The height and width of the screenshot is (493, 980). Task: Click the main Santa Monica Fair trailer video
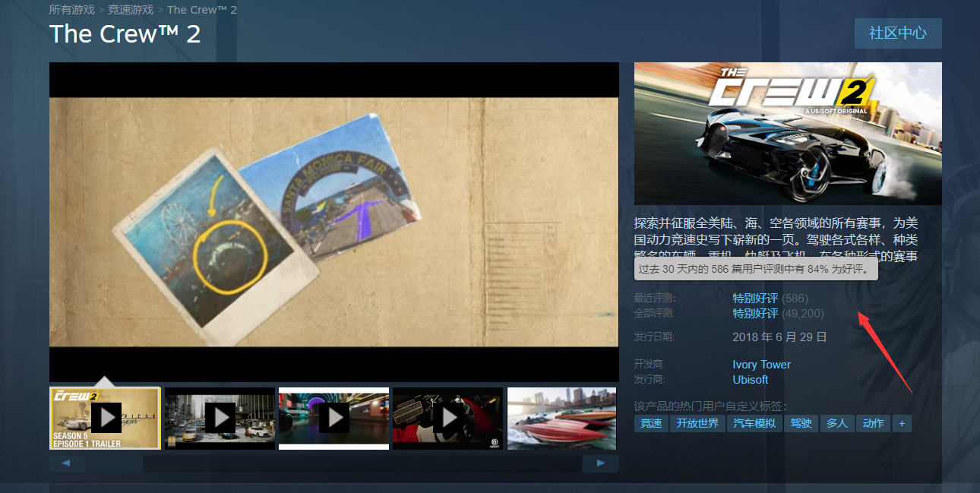point(334,222)
